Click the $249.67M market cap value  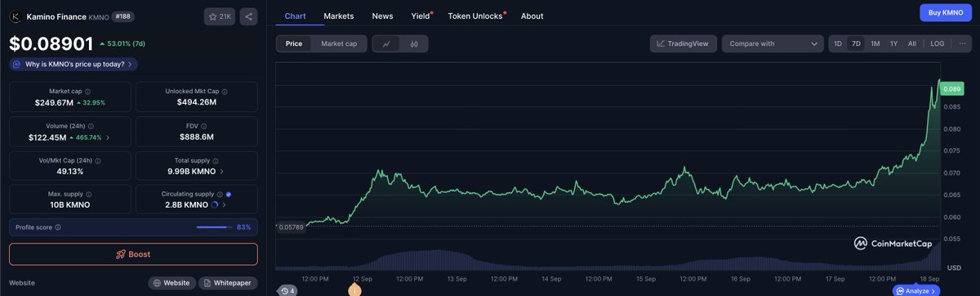[x=54, y=102]
